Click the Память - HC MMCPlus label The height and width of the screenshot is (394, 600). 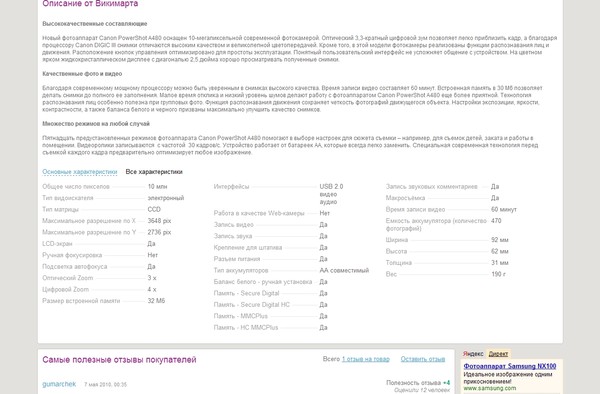click(246, 328)
